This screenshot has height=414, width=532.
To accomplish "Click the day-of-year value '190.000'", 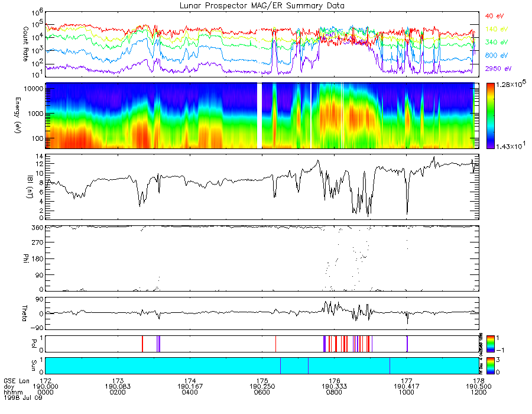I will click(46, 387).
